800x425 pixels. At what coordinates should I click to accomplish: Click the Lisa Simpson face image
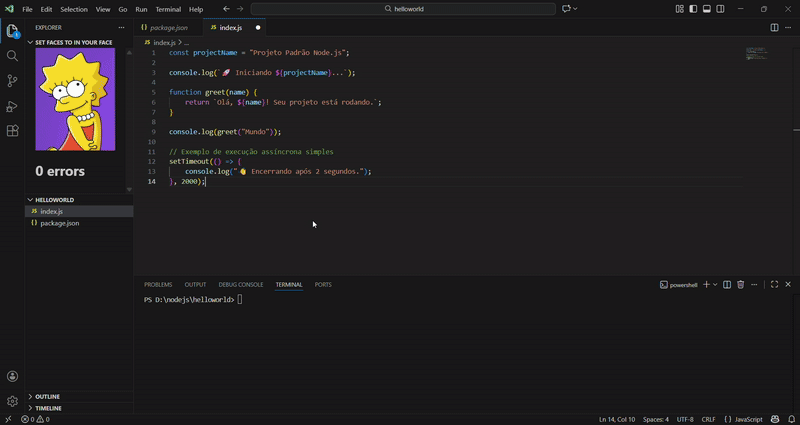click(x=75, y=99)
